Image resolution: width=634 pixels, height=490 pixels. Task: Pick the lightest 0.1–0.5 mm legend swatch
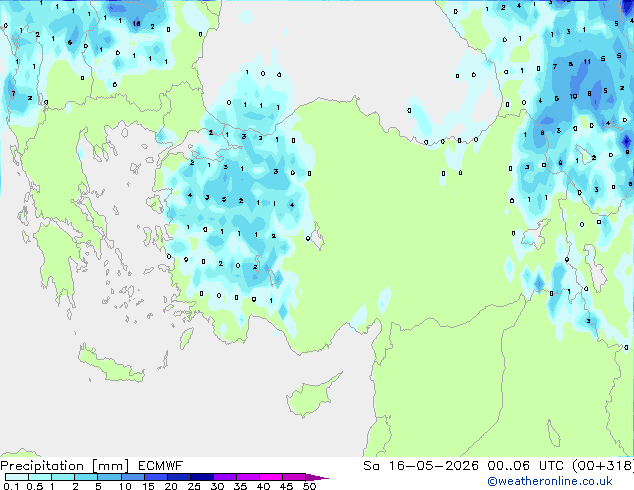tap(17, 477)
